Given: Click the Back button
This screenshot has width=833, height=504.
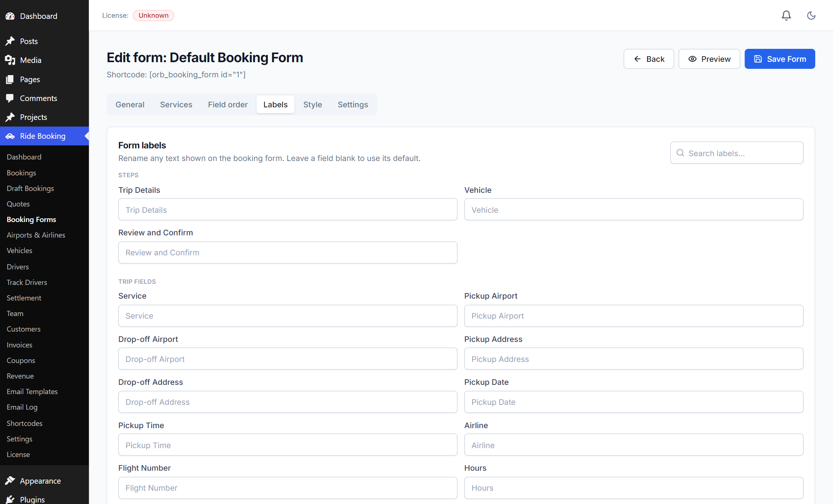Looking at the screenshot, I should tap(649, 59).
